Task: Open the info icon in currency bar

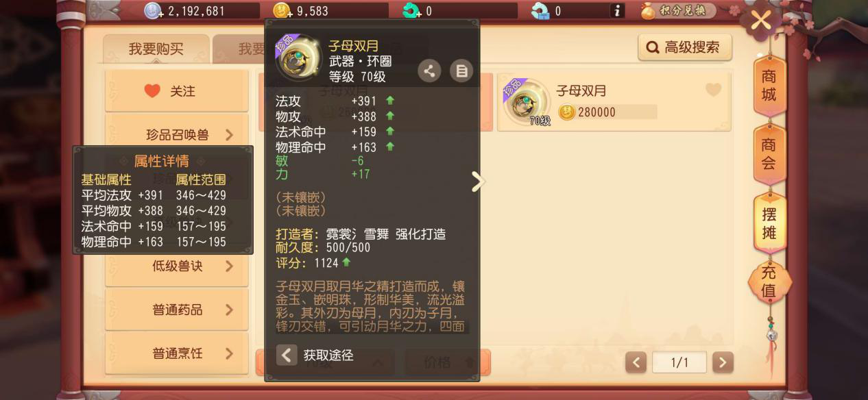Action: (x=617, y=11)
